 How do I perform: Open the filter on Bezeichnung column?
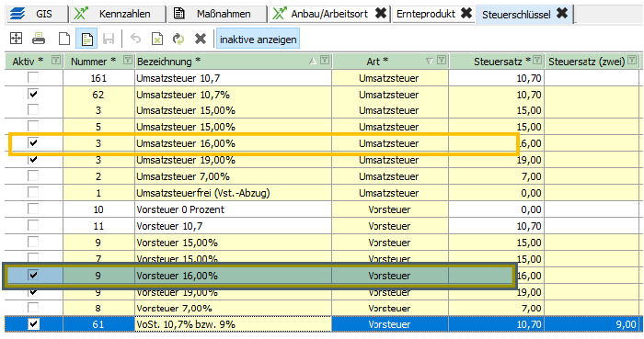click(325, 61)
